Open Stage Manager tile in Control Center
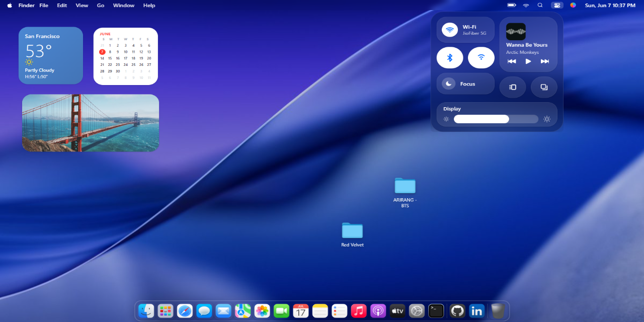The image size is (644, 322). 513,87
